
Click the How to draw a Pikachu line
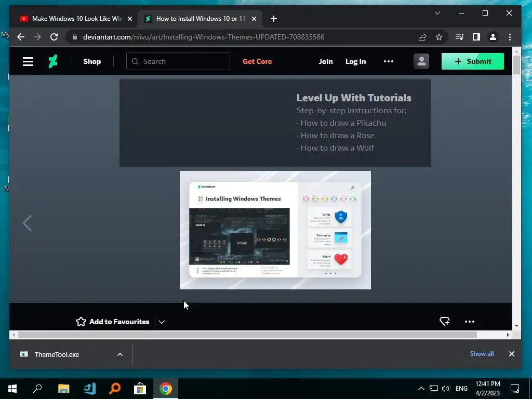(x=341, y=123)
